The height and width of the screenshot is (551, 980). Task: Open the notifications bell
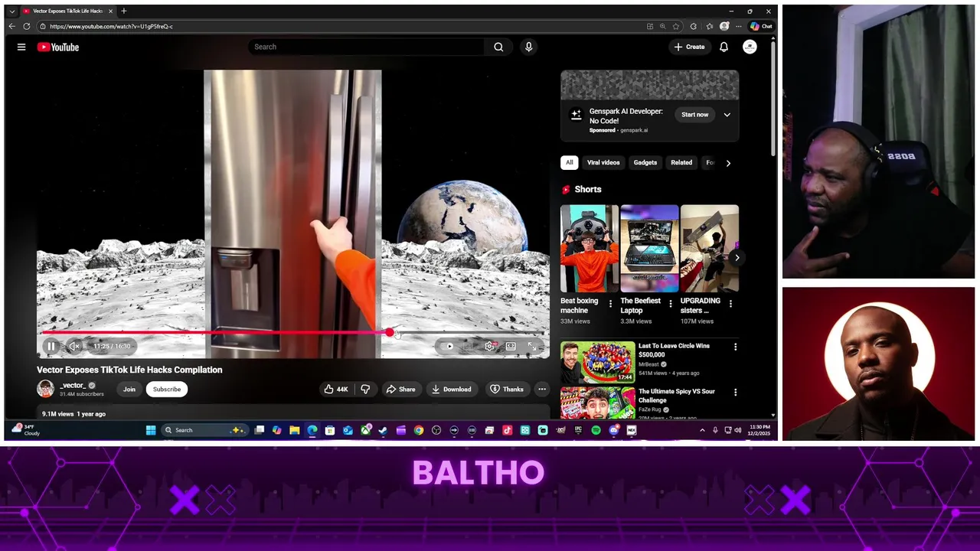click(724, 47)
